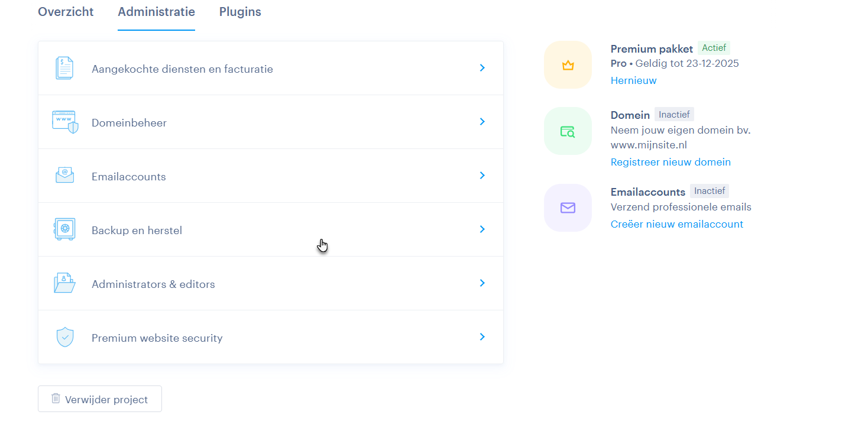Click Registreer nieuw domein link

pos(671,162)
